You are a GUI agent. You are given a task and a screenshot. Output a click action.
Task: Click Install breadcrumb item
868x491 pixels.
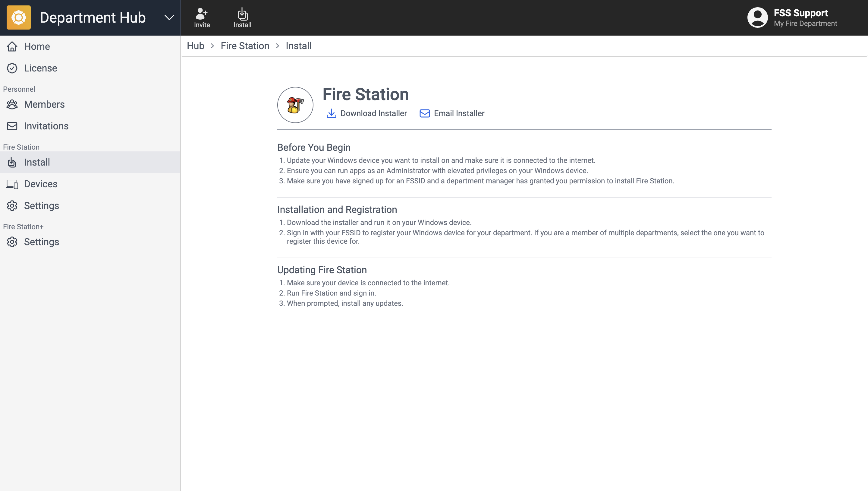click(298, 46)
